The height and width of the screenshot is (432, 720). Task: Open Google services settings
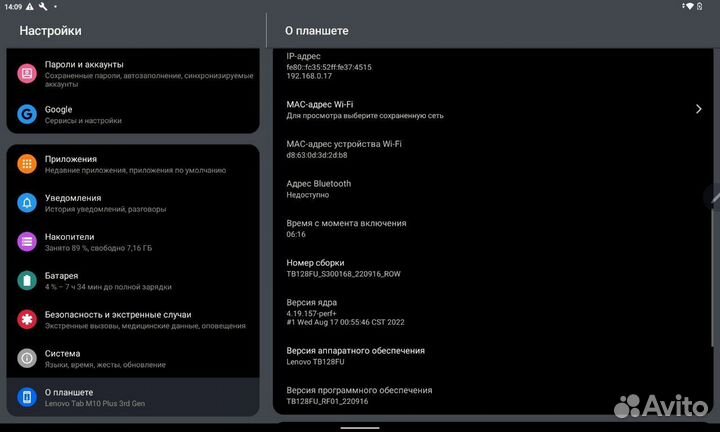pyautogui.click(x=133, y=114)
